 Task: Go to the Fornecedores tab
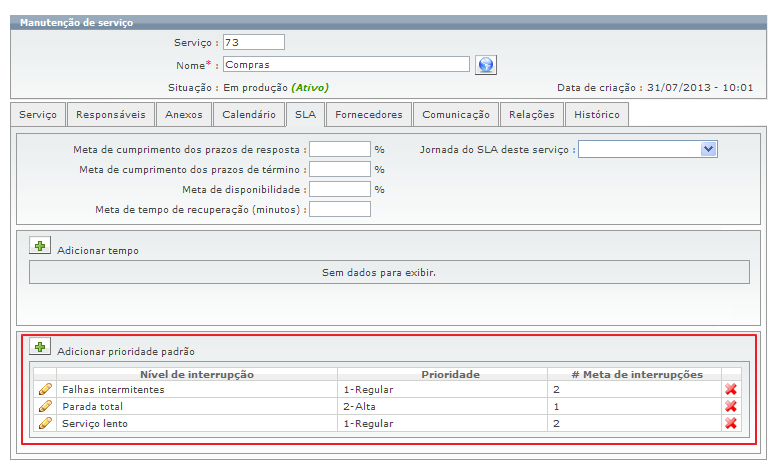click(368, 115)
